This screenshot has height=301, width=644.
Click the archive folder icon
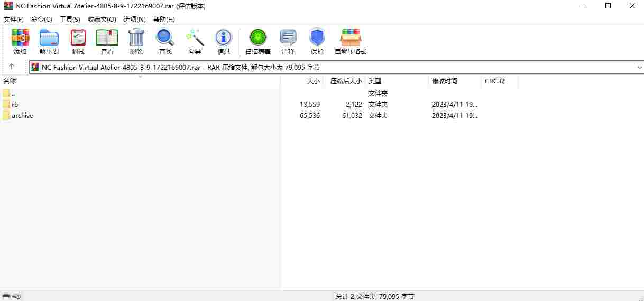(6, 115)
